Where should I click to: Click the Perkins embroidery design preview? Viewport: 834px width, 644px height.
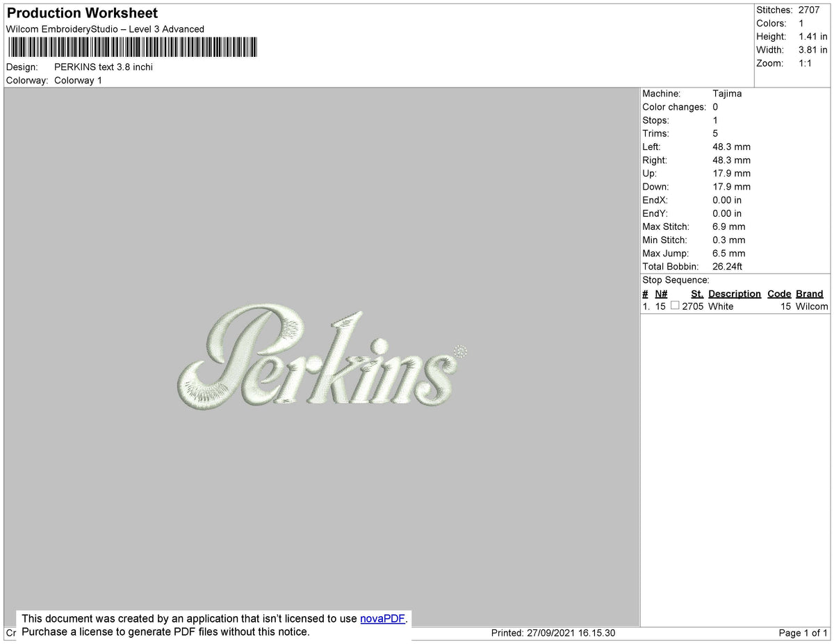(321, 356)
